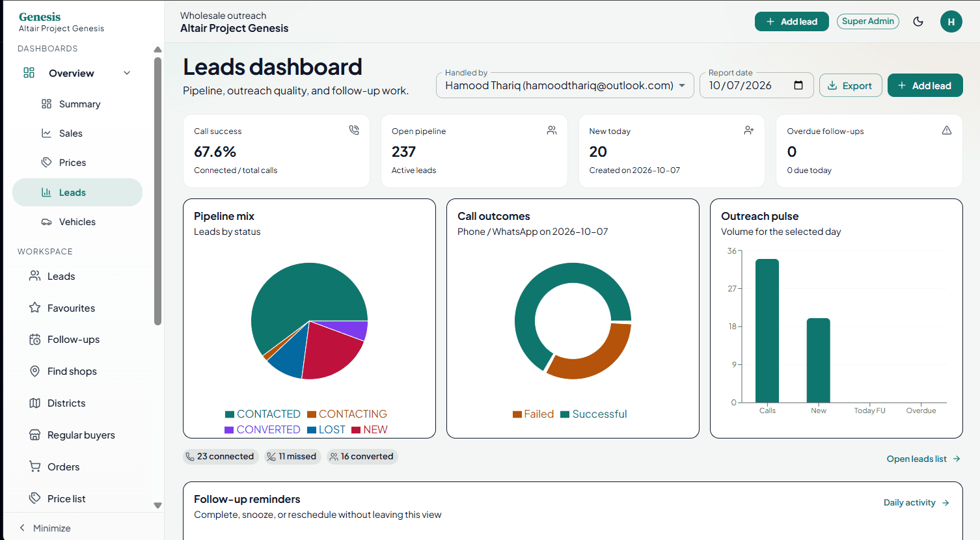This screenshot has width=980, height=540.
Task: Open the calendar picker icon in Report date
Action: tap(798, 85)
